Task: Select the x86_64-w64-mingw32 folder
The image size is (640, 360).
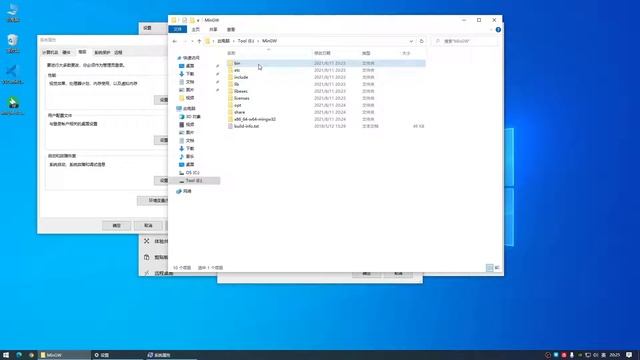Action: point(326,119)
